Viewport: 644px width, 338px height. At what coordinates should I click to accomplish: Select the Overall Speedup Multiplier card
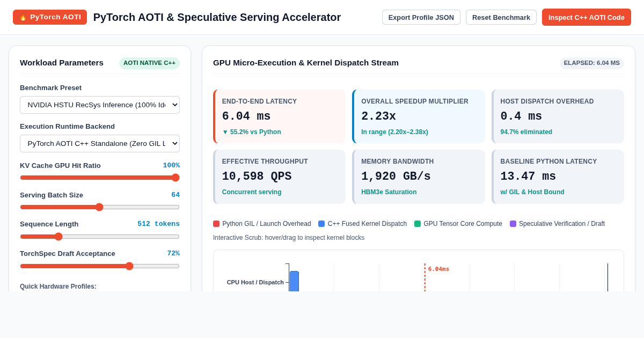pyautogui.click(x=419, y=116)
